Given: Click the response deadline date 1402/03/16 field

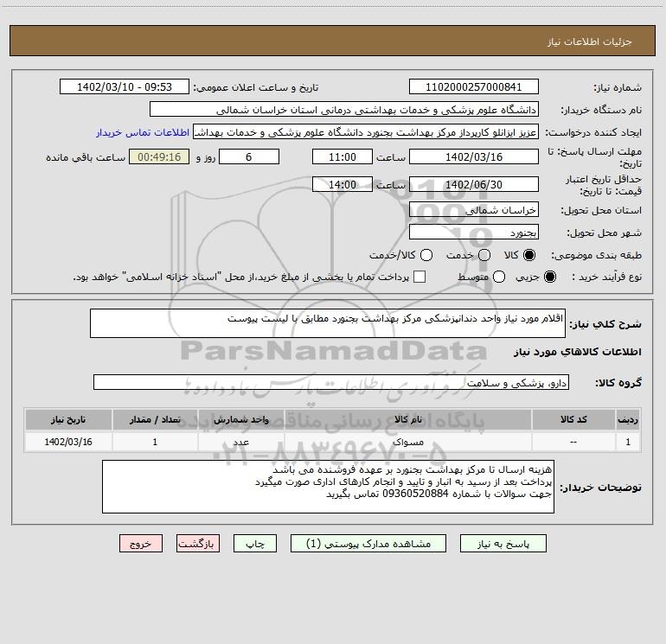Looking at the screenshot, I should [x=474, y=156].
